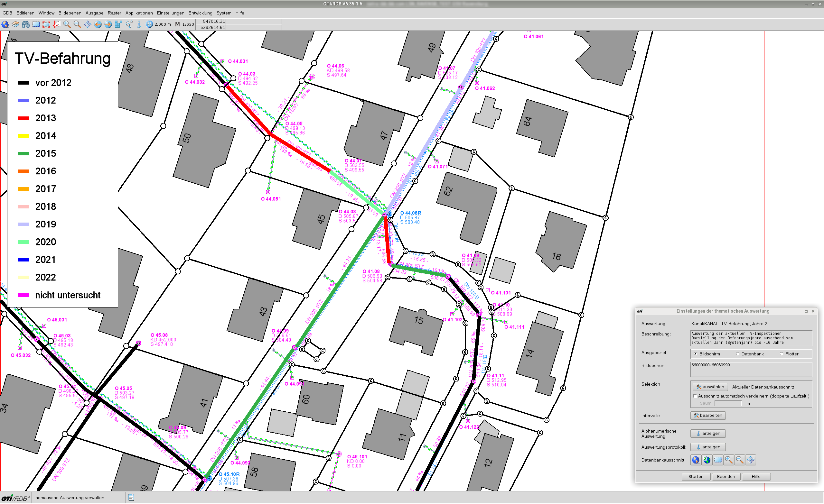The image size is (824, 504).
Task: Open the Raster menu
Action: [x=114, y=13]
